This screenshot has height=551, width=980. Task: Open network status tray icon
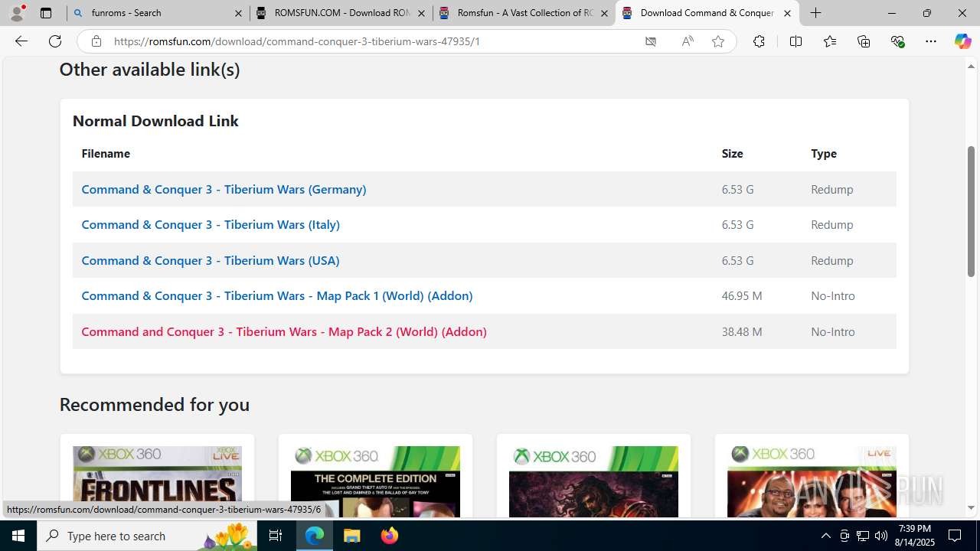(862, 536)
